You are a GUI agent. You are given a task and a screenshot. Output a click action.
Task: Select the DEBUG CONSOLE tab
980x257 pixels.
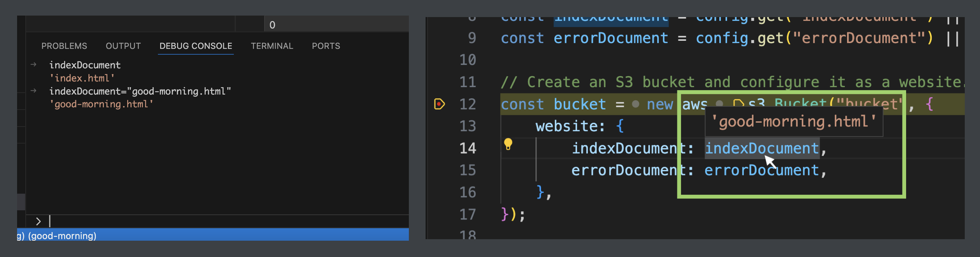click(x=196, y=46)
